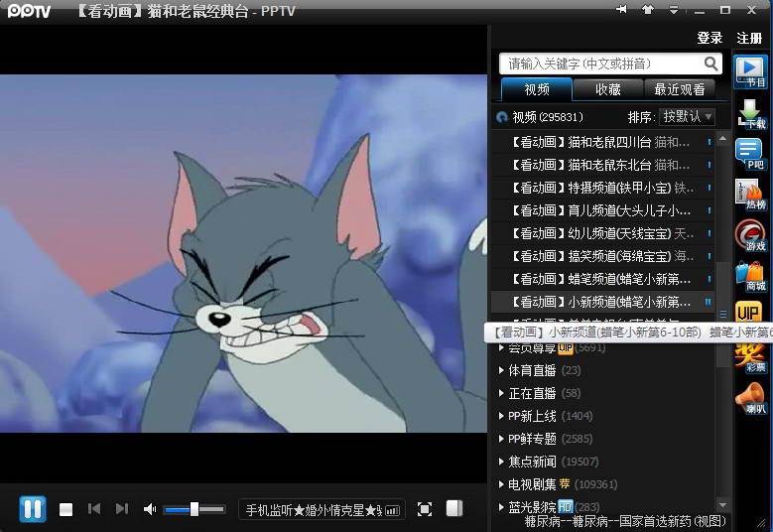
Task: Open the main menu dropdown arrow in title bar
Action: (674, 9)
